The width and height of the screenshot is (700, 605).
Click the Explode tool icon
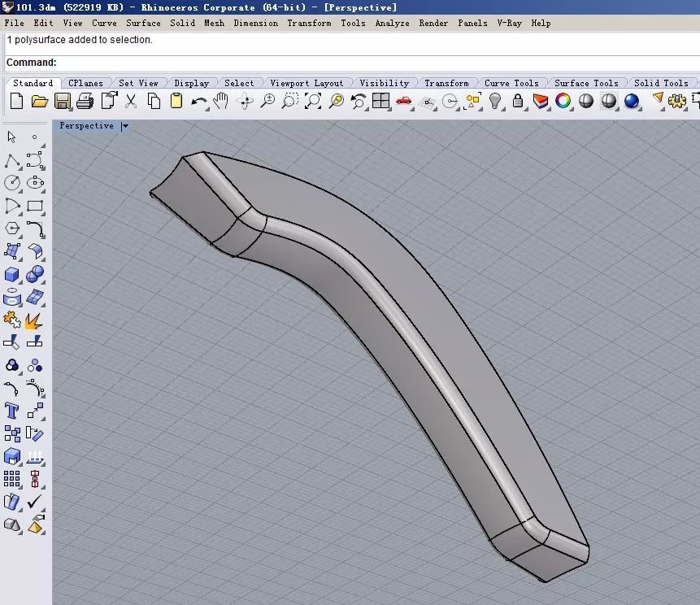(x=35, y=320)
